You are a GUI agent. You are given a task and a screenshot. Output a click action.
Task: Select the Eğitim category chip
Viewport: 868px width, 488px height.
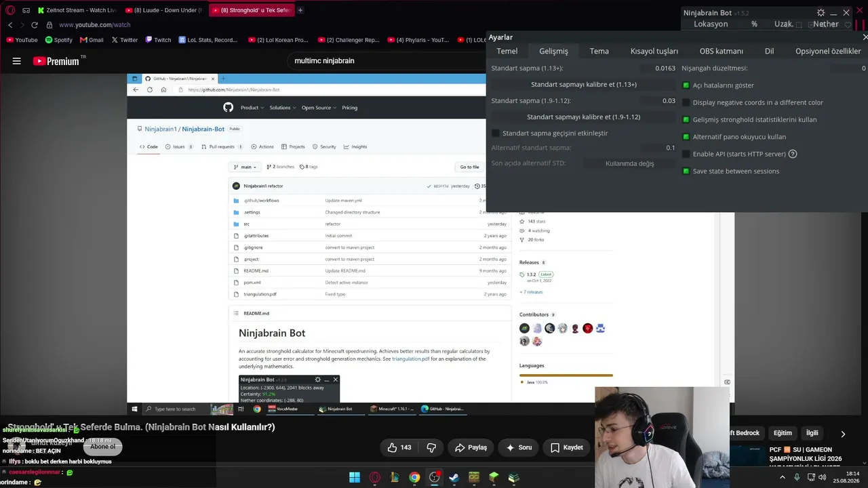coord(783,433)
